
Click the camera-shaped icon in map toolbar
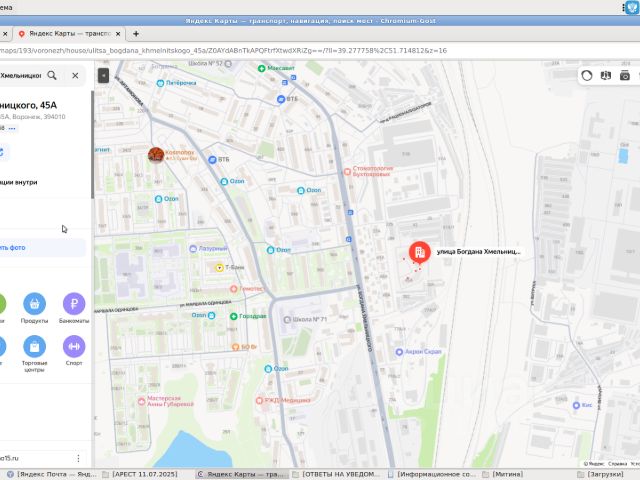[624, 76]
